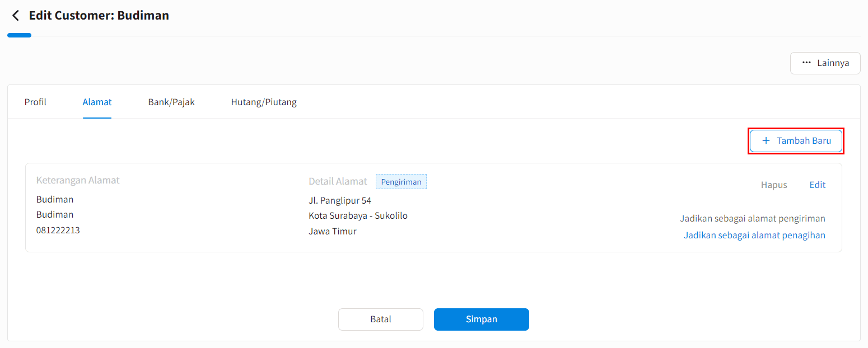
Task: Delete the address using Hapus
Action: click(x=774, y=185)
